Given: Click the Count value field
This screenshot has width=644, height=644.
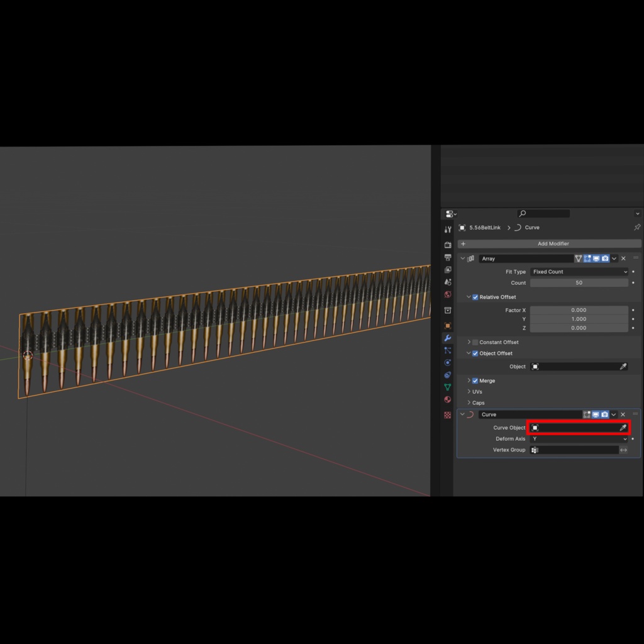Looking at the screenshot, I should (579, 283).
